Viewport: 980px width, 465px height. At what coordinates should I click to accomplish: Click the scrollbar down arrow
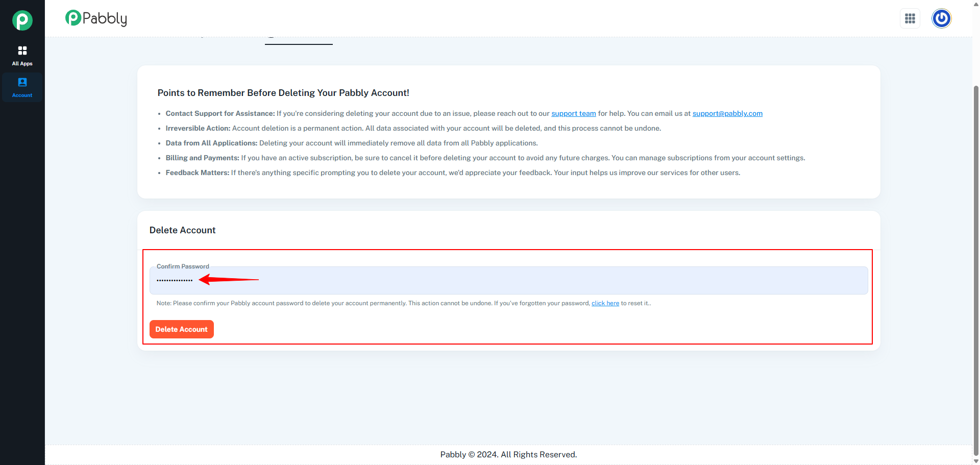(976, 461)
